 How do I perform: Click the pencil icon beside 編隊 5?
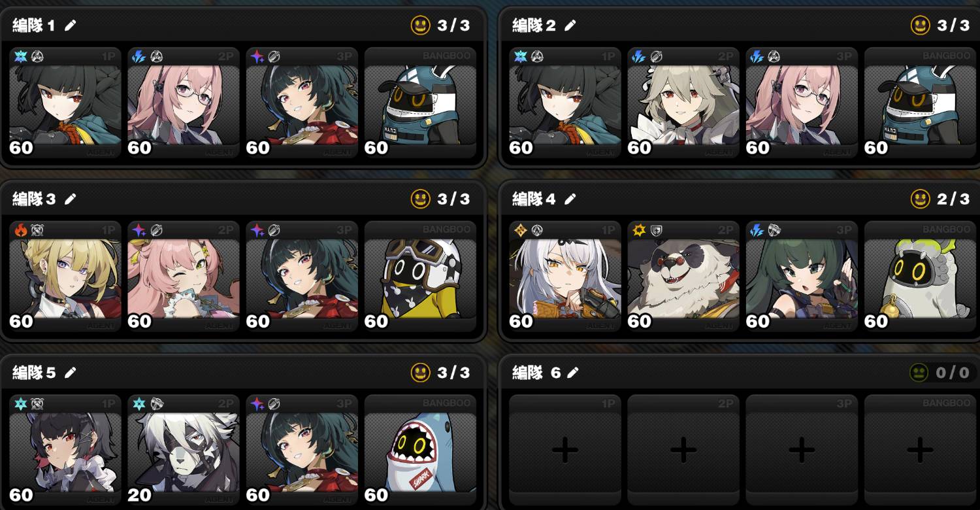pyautogui.click(x=71, y=373)
